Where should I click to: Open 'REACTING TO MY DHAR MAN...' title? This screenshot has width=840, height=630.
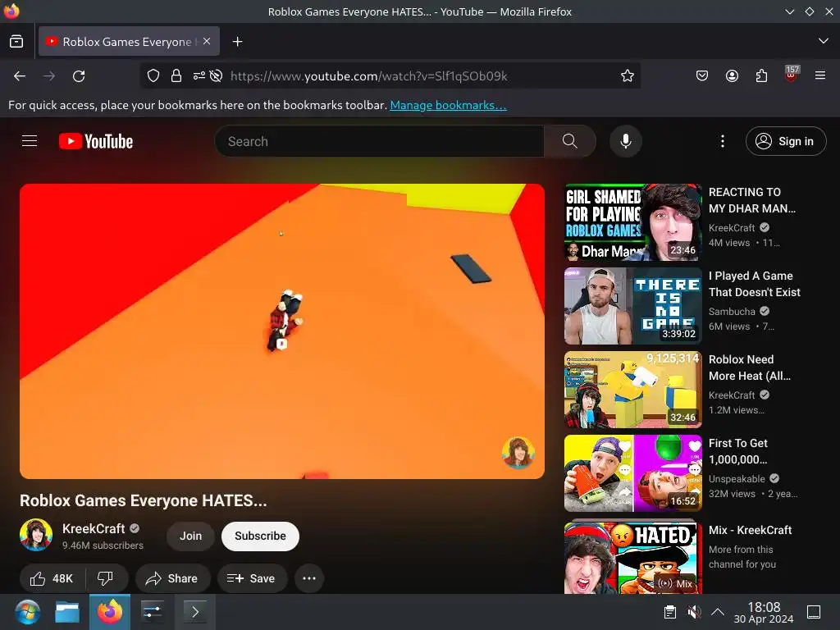752,200
